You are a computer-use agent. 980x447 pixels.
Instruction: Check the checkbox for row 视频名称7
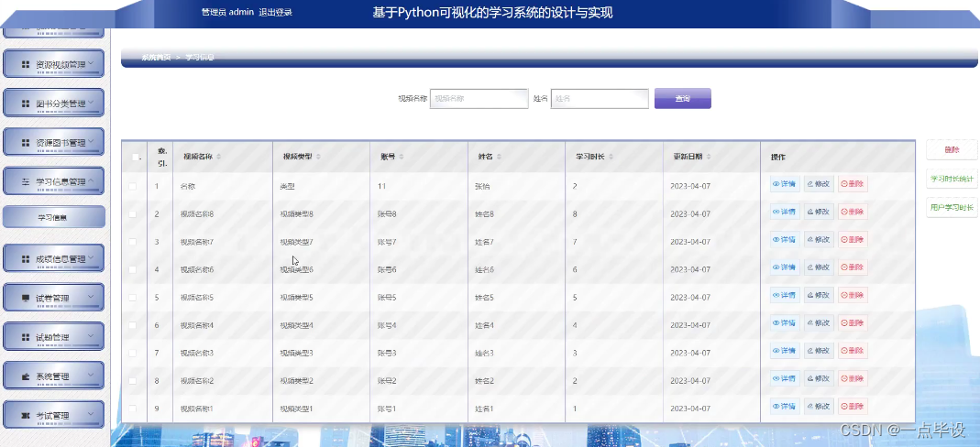click(x=132, y=242)
